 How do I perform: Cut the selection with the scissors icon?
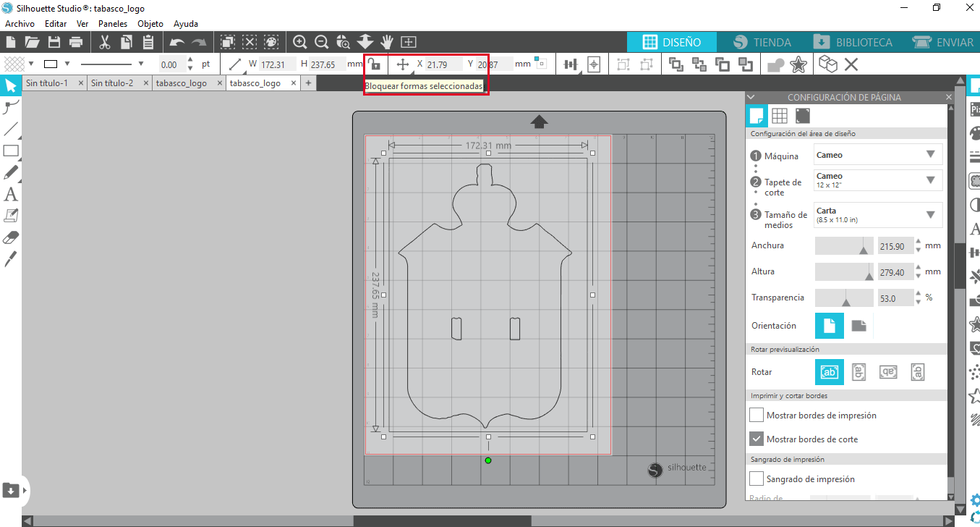[104, 43]
